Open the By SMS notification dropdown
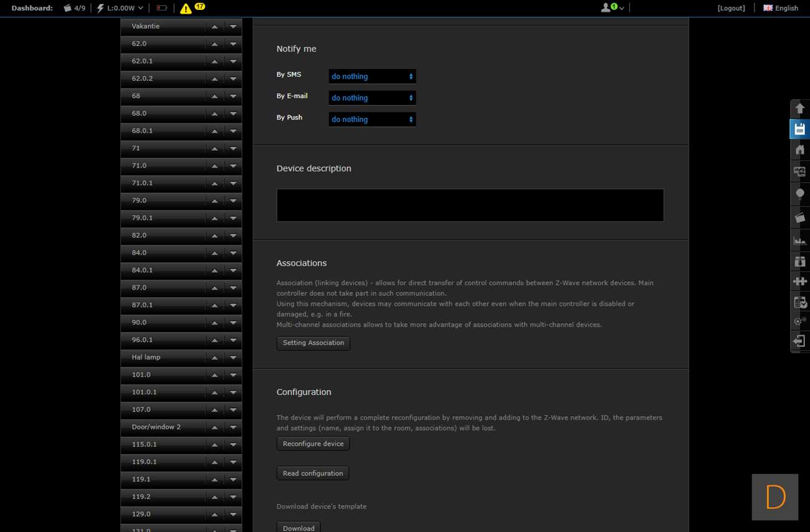The width and height of the screenshot is (810, 532). coord(372,77)
